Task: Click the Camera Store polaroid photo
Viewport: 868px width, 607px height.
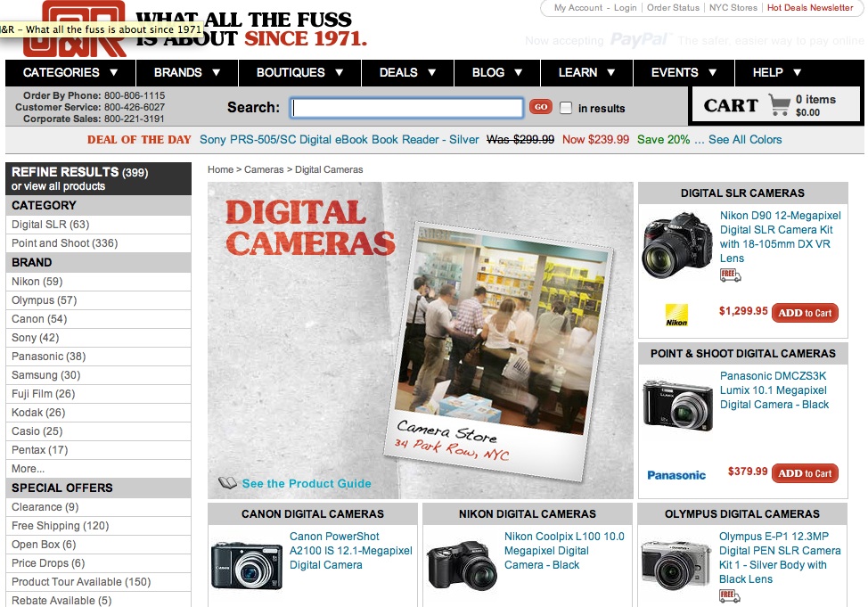Action: 498,351
